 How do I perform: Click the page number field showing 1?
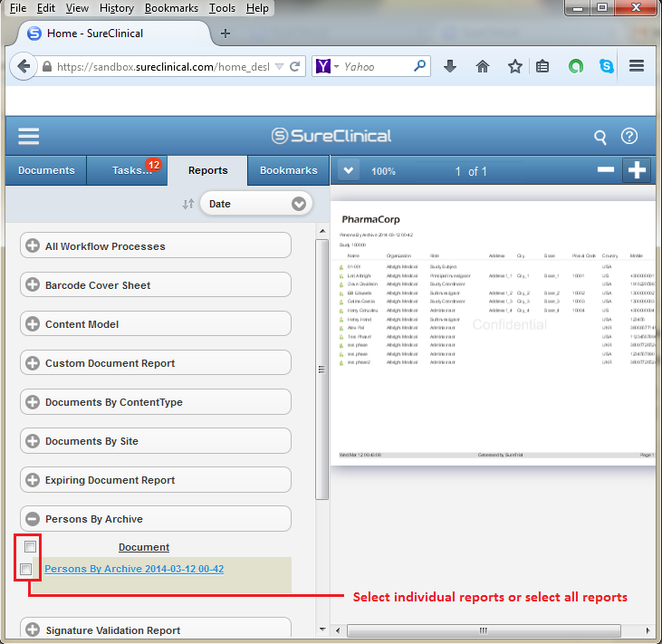coord(457,171)
